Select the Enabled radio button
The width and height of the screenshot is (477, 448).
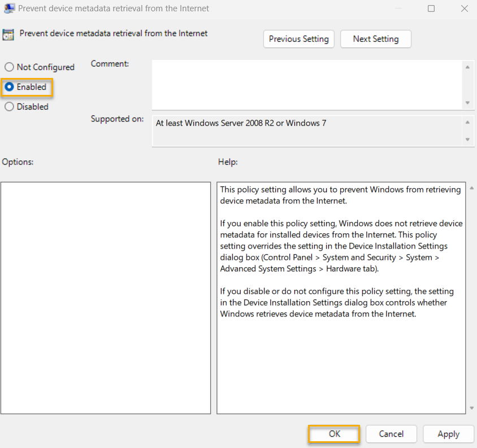(x=9, y=87)
